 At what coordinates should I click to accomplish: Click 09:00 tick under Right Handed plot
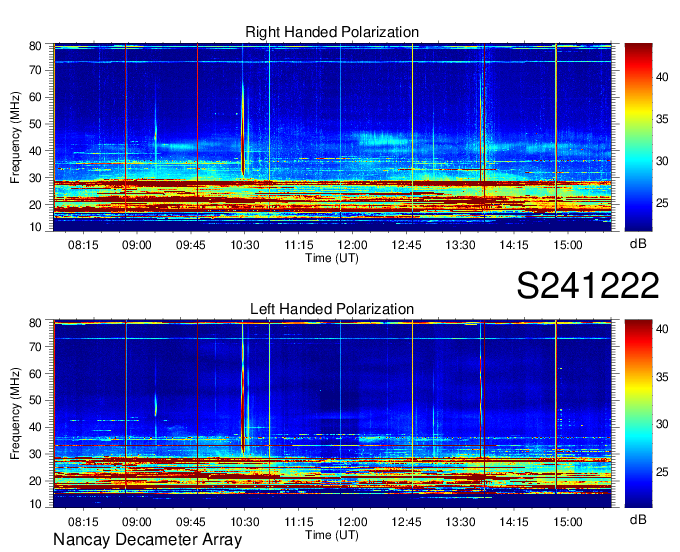(x=137, y=245)
